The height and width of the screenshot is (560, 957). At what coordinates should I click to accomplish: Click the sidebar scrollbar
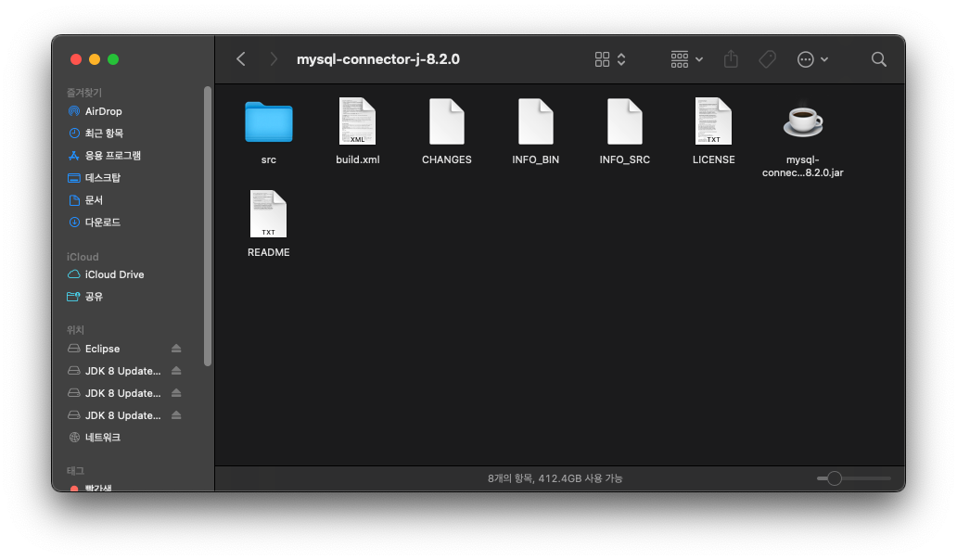(x=208, y=226)
